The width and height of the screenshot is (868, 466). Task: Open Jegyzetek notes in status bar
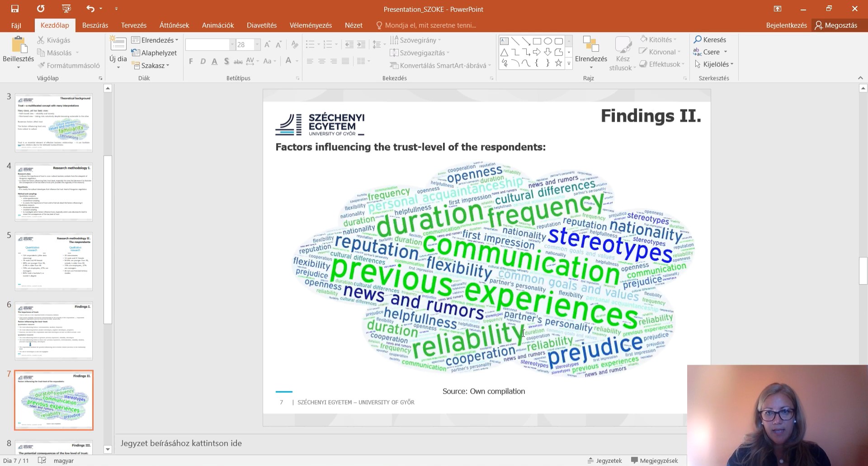tap(604, 461)
